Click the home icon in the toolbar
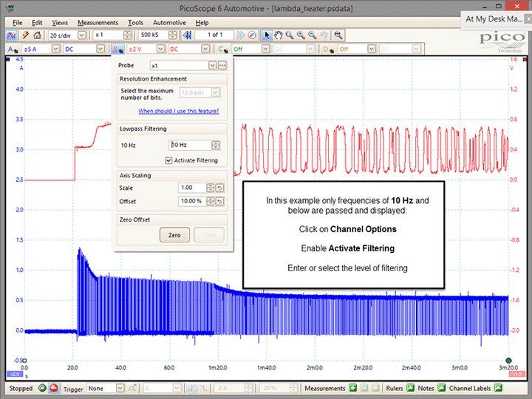532x399 pixels. coord(38,35)
